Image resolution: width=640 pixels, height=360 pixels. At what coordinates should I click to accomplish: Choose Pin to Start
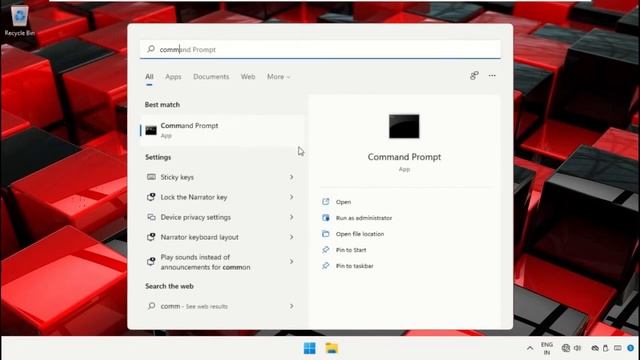pyautogui.click(x=351, y=250)
